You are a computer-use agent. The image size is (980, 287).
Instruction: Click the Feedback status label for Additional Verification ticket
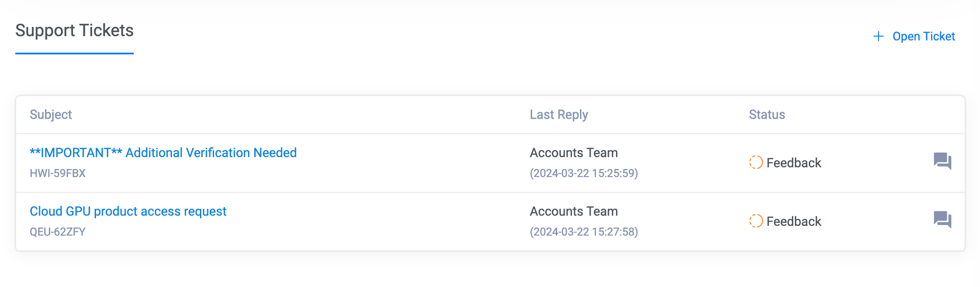pos(793,163)
